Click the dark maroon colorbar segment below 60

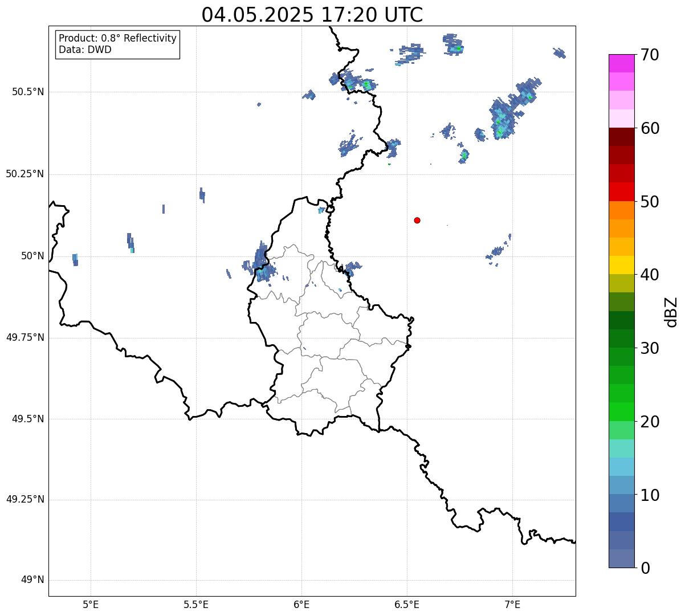click(621, 137)
